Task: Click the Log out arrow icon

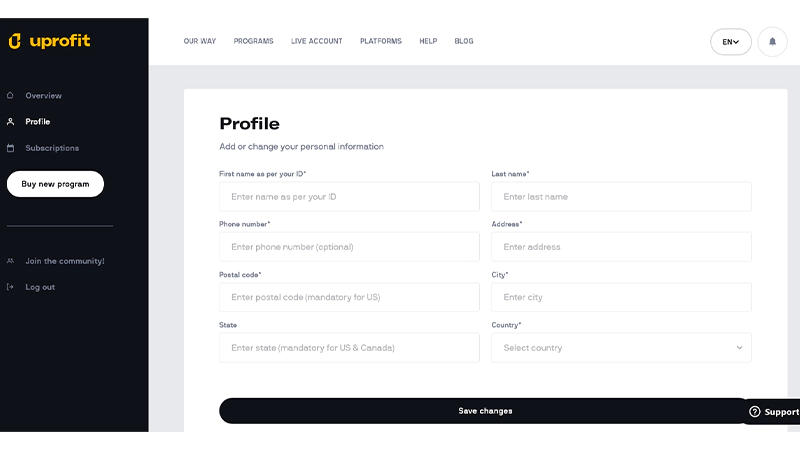Action: 10,287
